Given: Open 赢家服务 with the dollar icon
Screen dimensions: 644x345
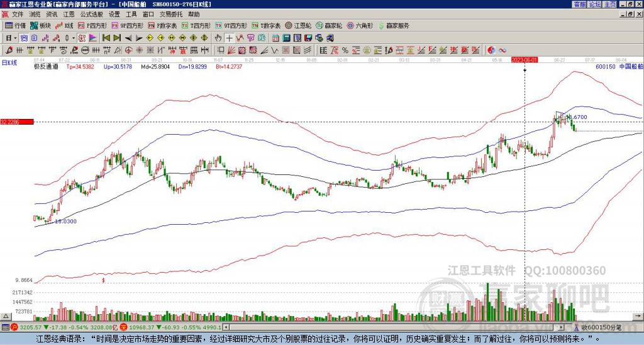Looking at the screenshot, I should click(394, 25).
